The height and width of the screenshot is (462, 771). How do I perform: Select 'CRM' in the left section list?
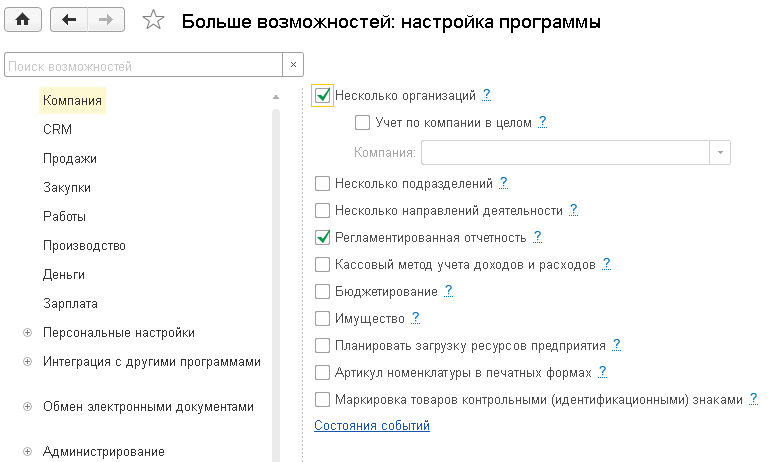(57, 129)
